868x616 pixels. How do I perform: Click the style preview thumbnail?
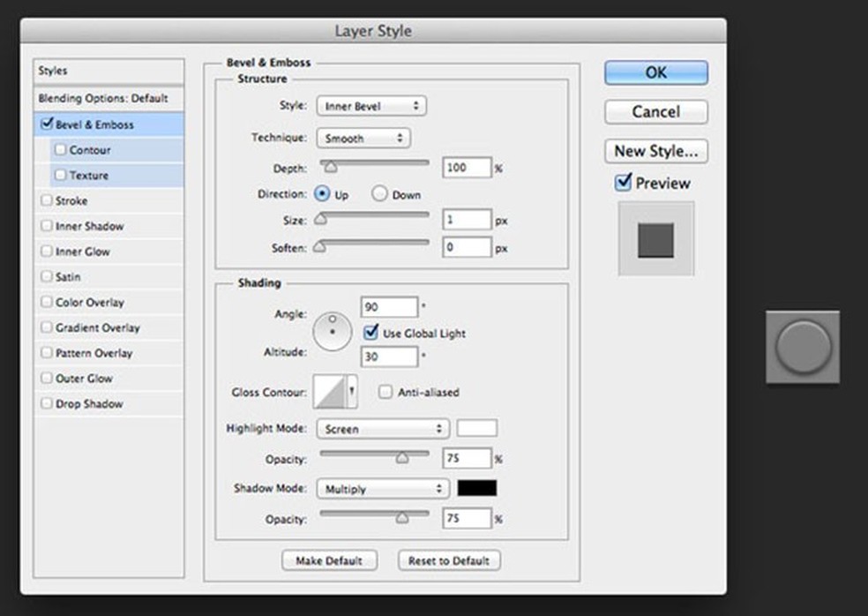point(655,239)
